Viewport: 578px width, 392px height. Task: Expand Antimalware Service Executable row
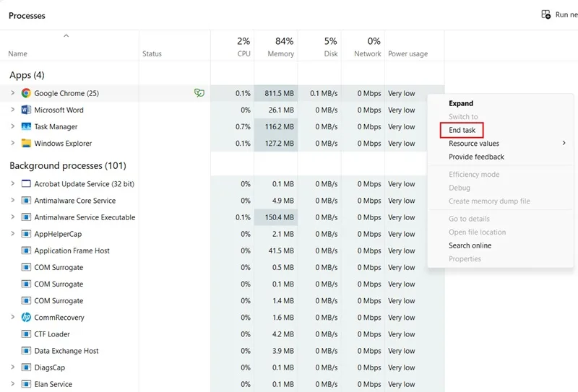click(12, 217)
